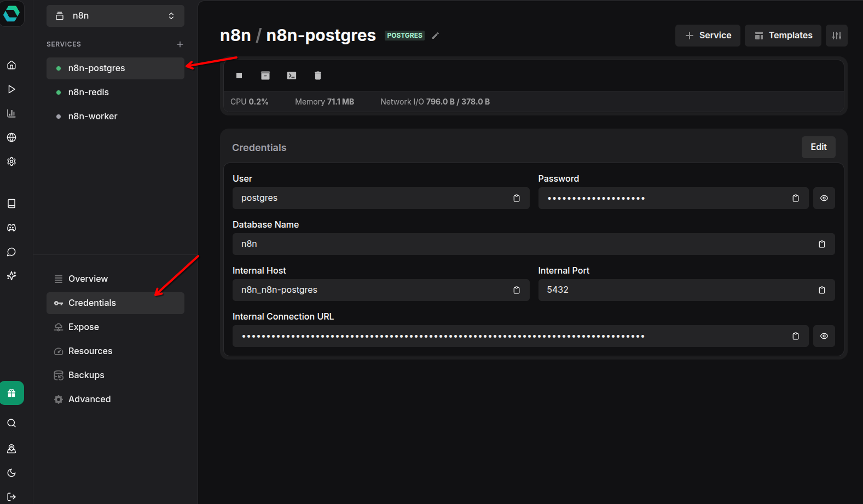Open the home dashboard icon
The height and width of the screenshot is (504, 863).
pyautogui.click(x=11, y=65)
